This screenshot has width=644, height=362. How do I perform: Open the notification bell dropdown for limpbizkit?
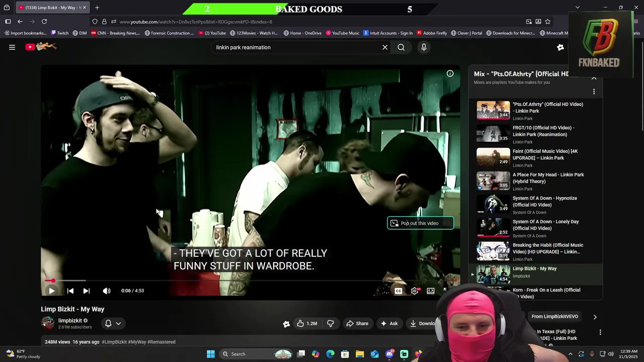click(113, 323)
